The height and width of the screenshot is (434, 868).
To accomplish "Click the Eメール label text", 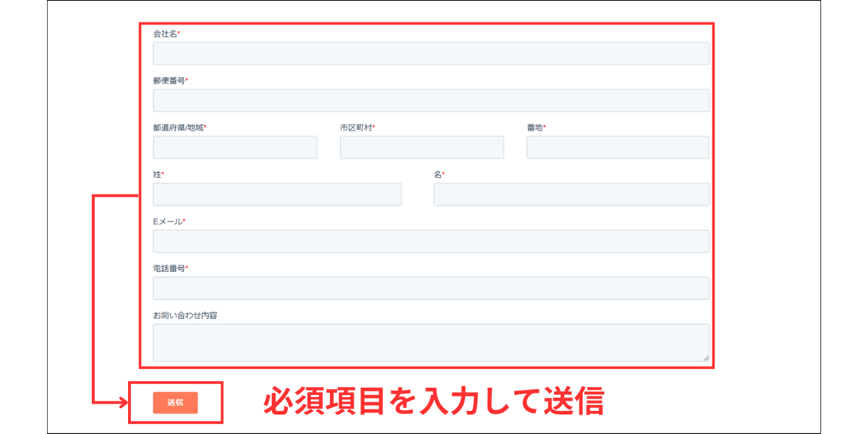I will 167,222.
